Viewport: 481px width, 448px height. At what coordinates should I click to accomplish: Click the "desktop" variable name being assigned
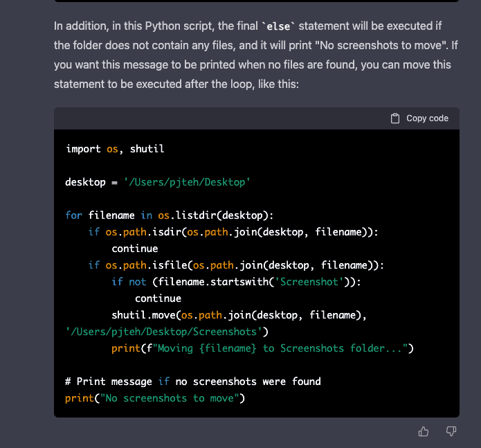86,182
